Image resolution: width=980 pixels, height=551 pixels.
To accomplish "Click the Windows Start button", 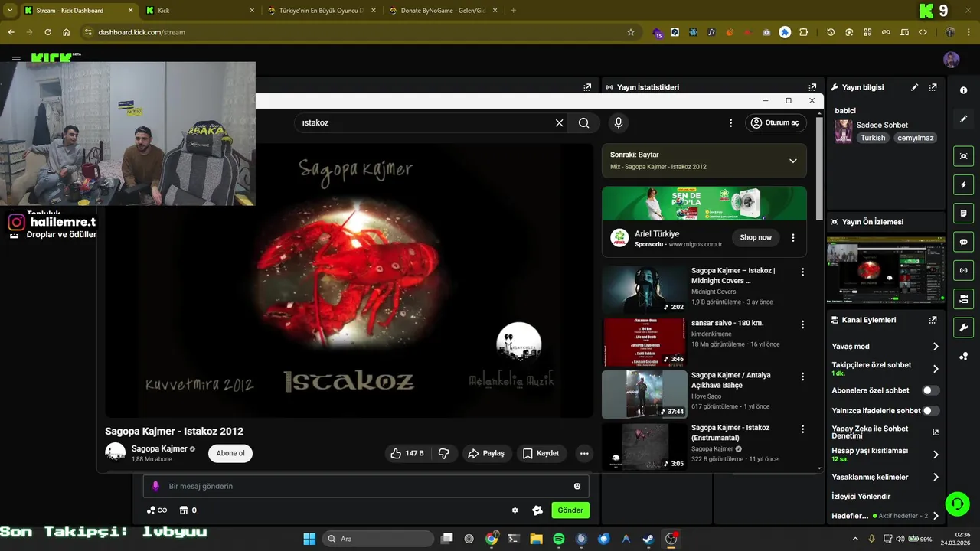I will (309, 539).
